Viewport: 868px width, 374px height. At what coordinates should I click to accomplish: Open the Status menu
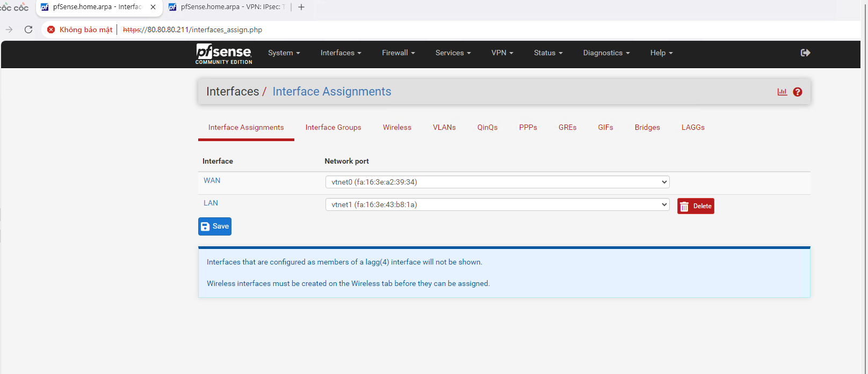click(x=548, y=53)
